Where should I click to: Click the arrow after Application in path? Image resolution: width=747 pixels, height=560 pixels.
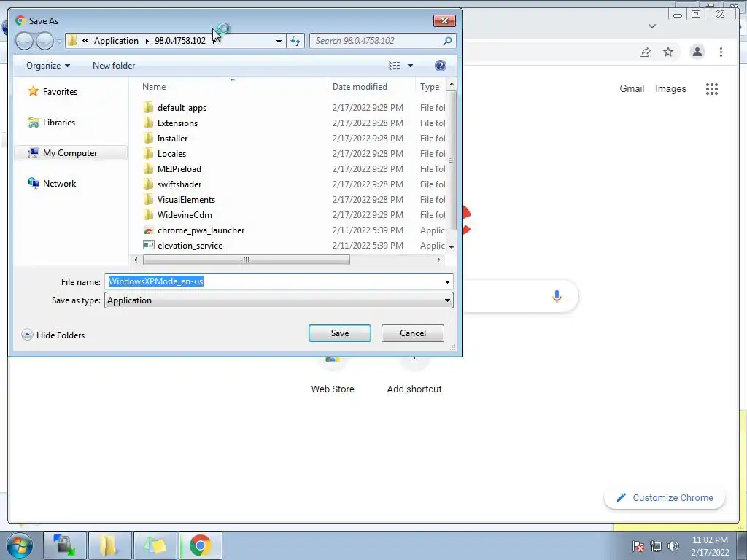tap(147, 41)
